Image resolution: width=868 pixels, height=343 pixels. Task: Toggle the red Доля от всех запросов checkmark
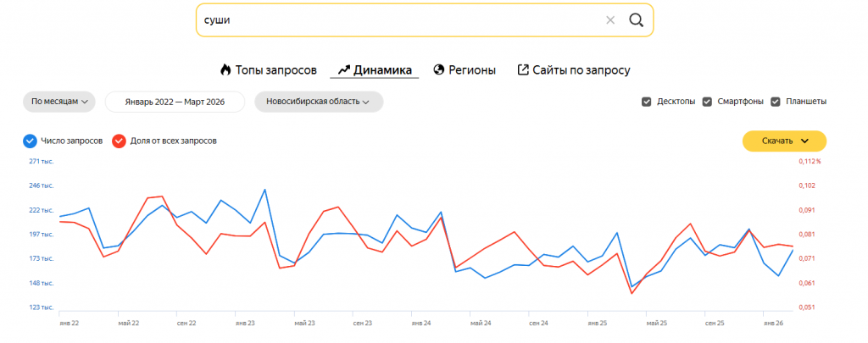pyautogui.click(x=119, y=141)
